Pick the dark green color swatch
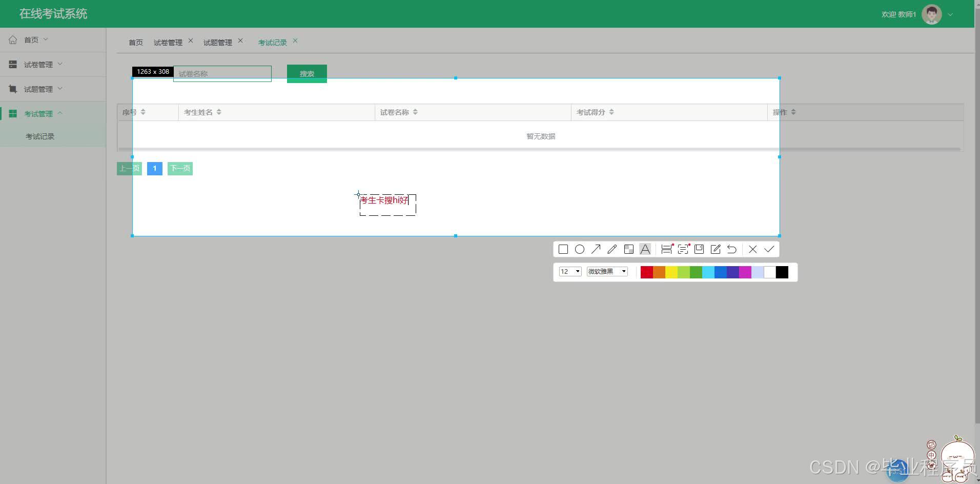The image size is (980, 484). tap(696, 272)
